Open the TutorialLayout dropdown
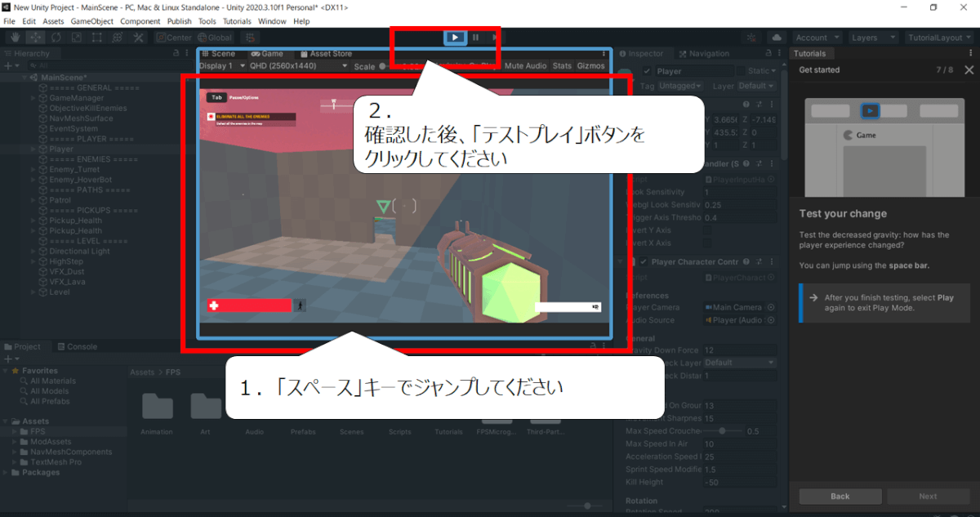980x517 pixels. point(940,38)
